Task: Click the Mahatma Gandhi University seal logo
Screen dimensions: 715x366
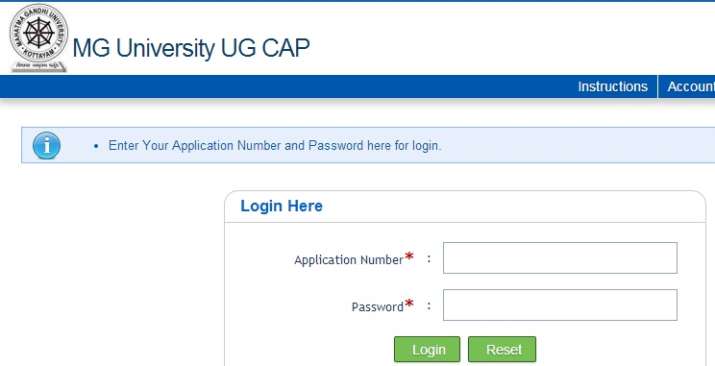Action: (39, 33)
